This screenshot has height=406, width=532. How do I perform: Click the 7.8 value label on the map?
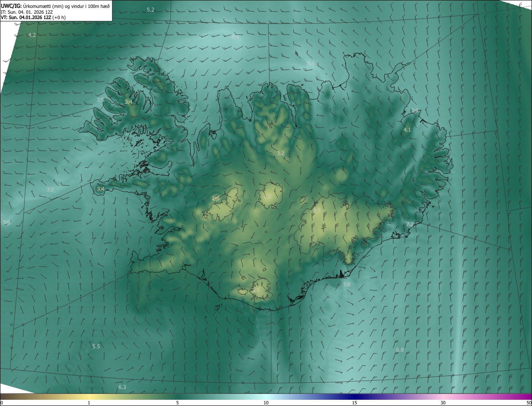[x=347, y=285]
